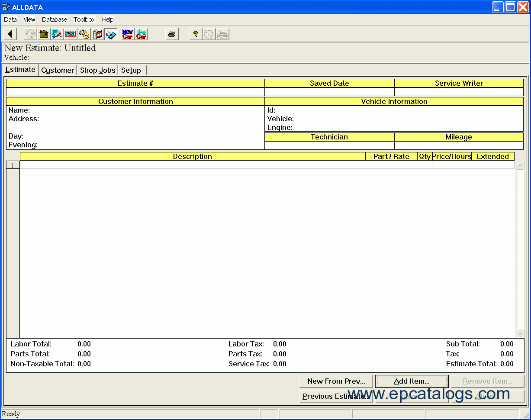Screen dimensions: 531x420
Task: Click the items grid scrollbar up arrow
Action: (x=520, y=165)
